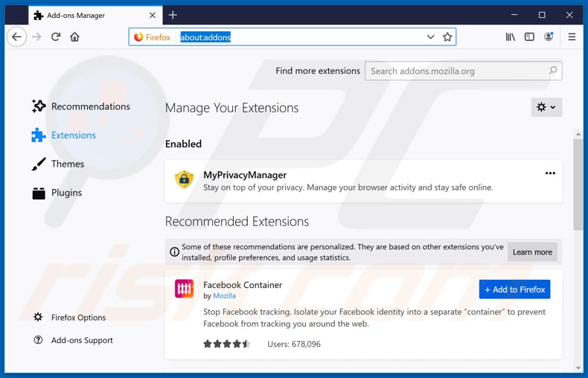Reload the current page
The width and height of the screenshot is (588, 378).
pos(56,37)
